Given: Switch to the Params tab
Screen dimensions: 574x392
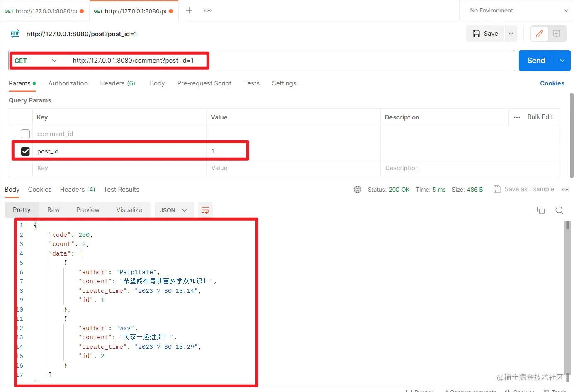Looking at the screenshot, I should [22, 83].
